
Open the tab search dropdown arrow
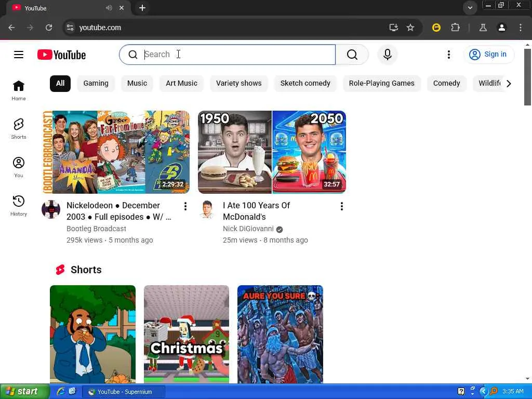(470, 8)
